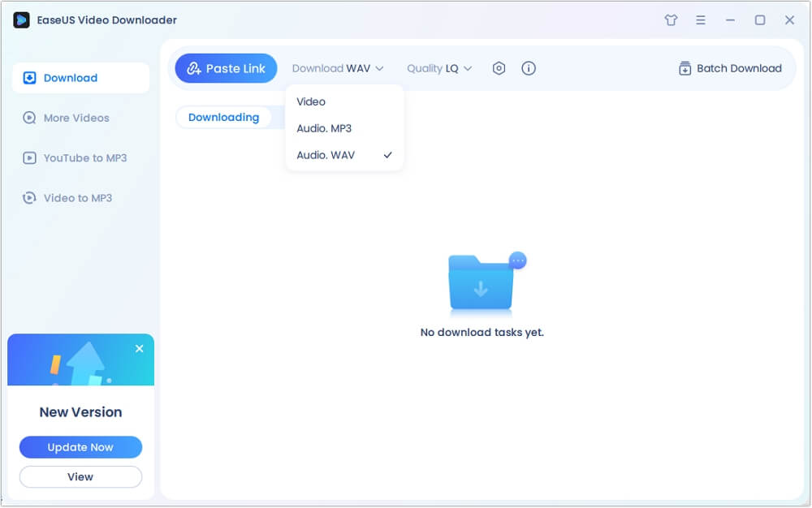View app information via info icon
This screenshot has width=812, height=508.
(529, 68)
